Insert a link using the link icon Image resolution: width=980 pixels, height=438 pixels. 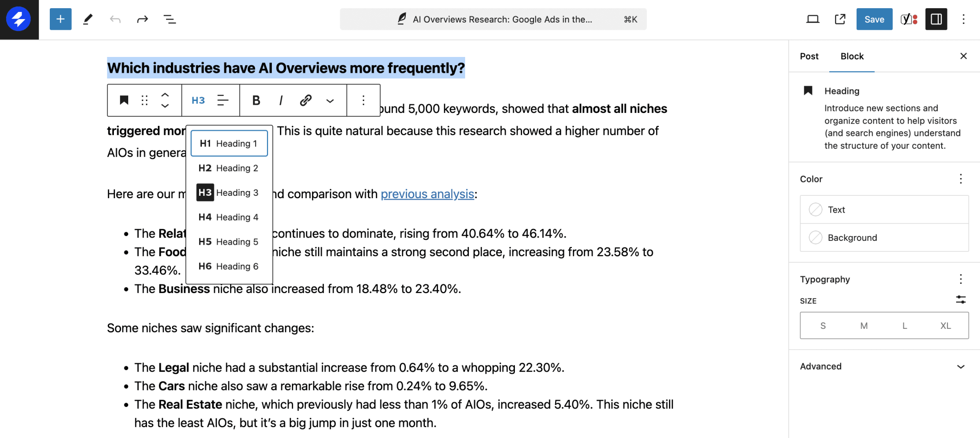[x=306, y=100]
